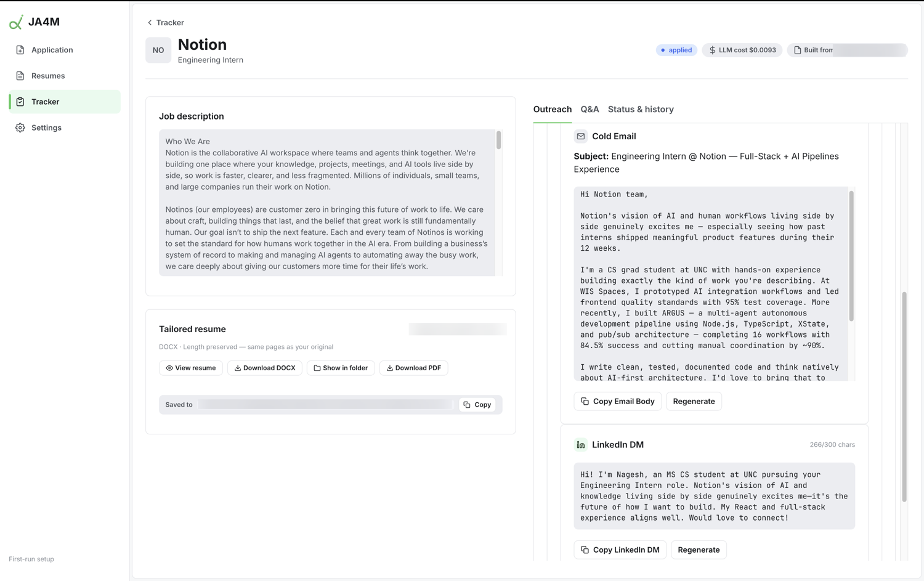Click the Built from document icon
Viewport: 924px width, 581px height.
(798, 50)
